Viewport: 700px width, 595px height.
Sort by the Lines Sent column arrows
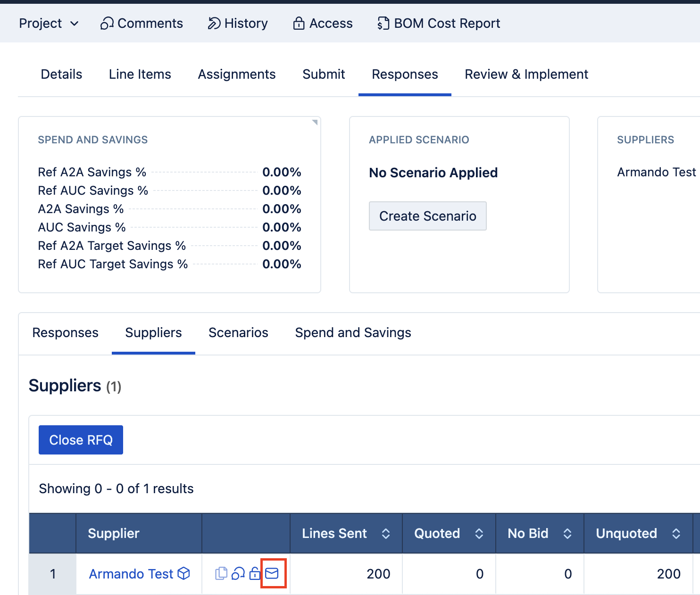[386, 533]
